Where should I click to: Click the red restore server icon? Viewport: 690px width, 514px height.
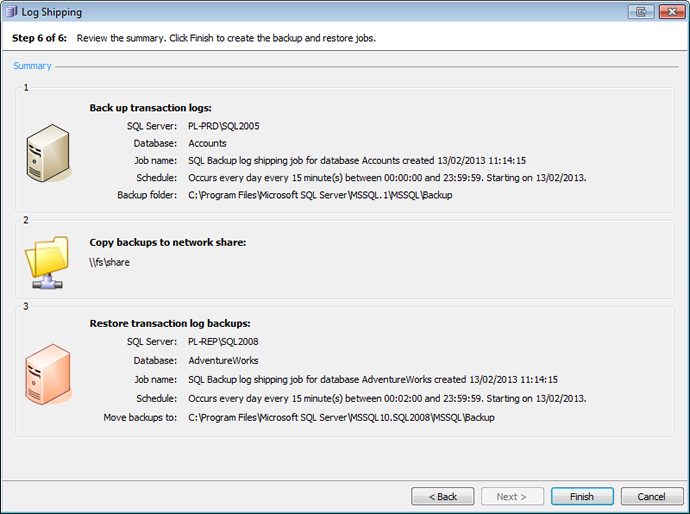(x=47, y=372)
